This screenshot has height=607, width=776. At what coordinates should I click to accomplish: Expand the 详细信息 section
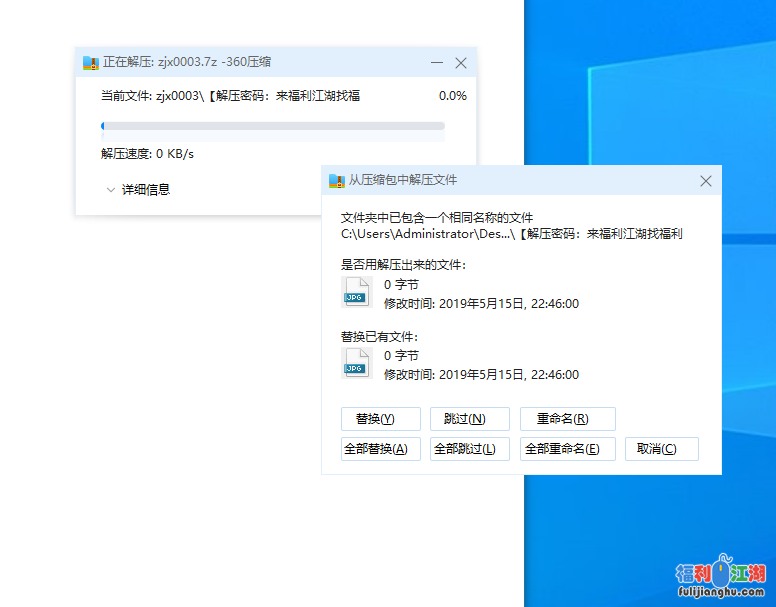(138, 189)
